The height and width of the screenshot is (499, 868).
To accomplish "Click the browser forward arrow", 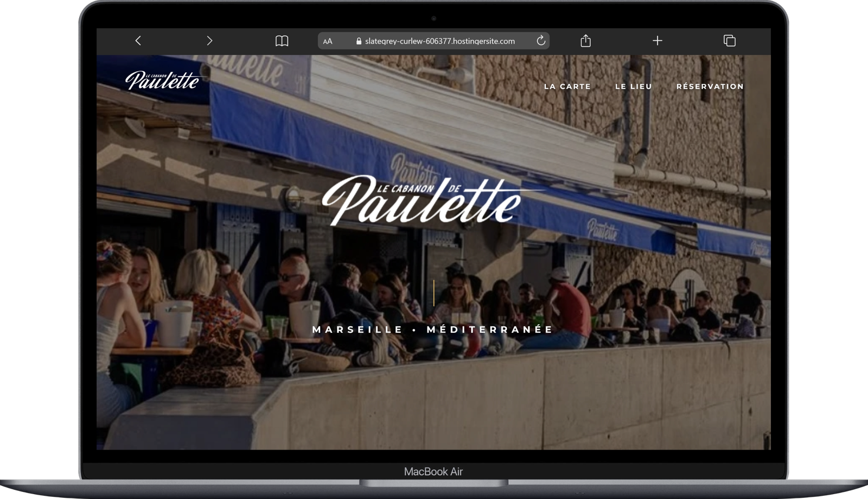I will (209, 41).
